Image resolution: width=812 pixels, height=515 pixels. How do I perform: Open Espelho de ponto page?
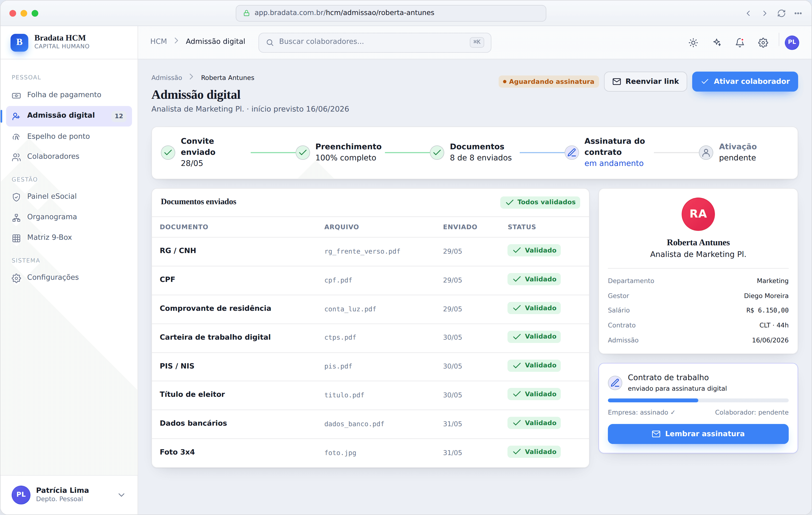[69, 136]
